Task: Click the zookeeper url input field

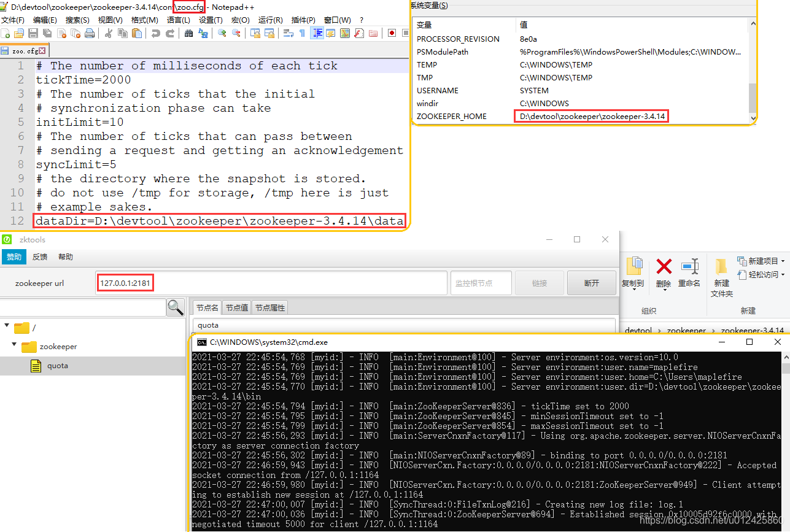Action: (x=271, y=283)
